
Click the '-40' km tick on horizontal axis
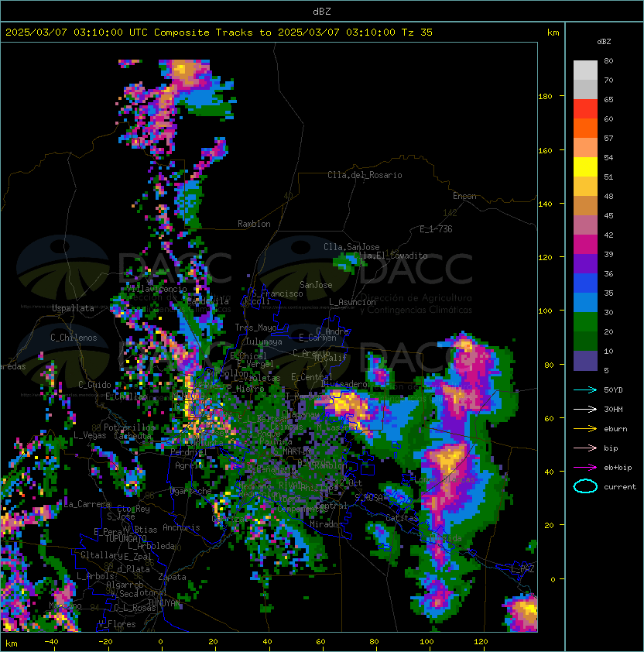tap(51, 642)
